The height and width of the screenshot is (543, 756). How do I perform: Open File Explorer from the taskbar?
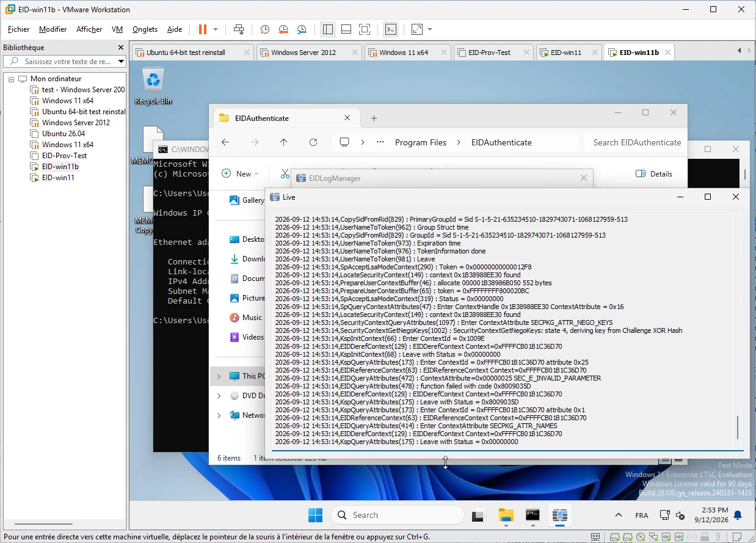point(506,516)
